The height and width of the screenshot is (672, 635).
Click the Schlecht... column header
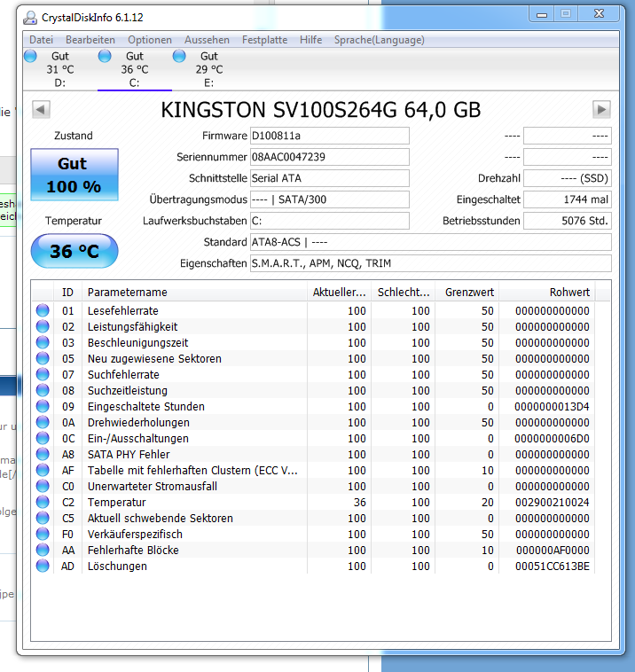(x=403, y=293)
